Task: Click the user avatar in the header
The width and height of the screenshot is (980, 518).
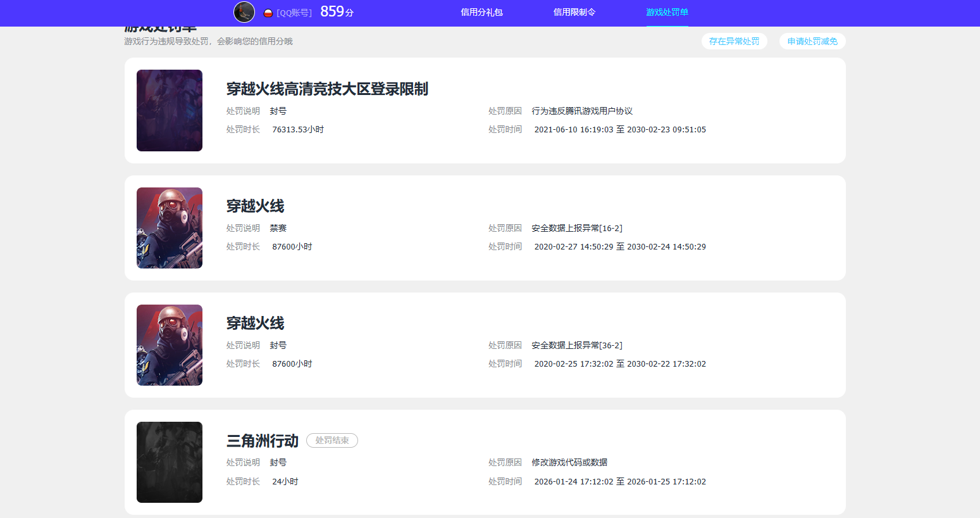Action: (244, 12)
